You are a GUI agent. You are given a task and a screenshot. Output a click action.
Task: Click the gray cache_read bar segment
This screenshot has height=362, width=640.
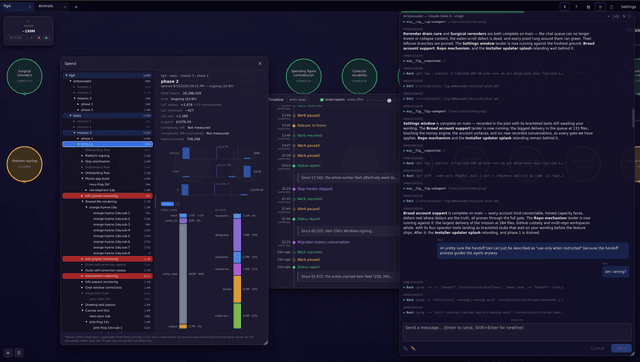[183, 273]
